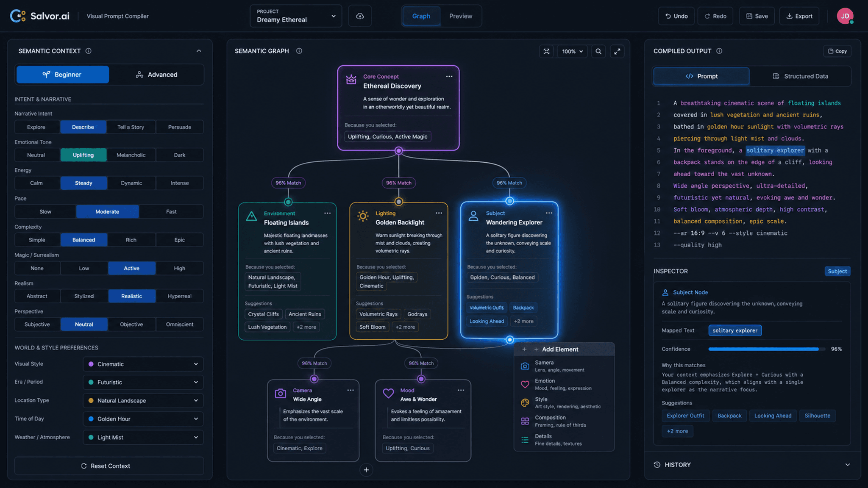Open the Project Dreamy Ethereal dropdown

296,16
